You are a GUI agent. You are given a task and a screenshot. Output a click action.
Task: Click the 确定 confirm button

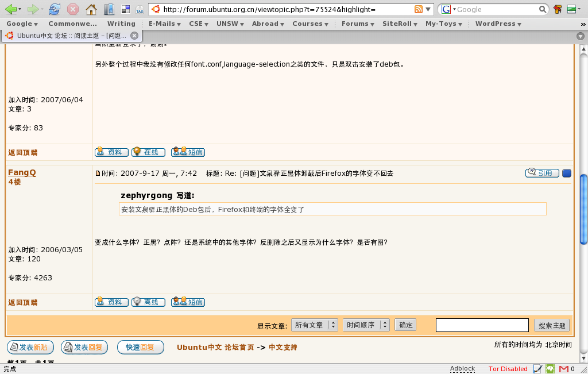pyautogui.click(x=406, y=325)
